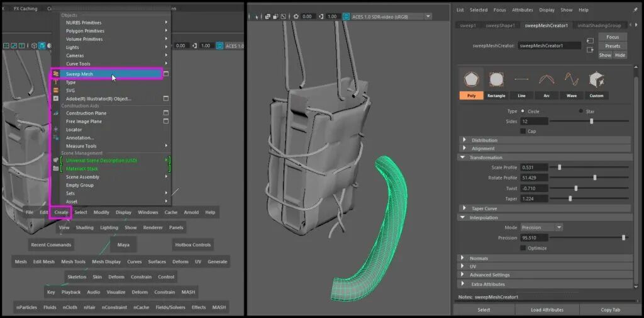Viewport: 644px width, 318px height.
Task: Open the Construction Plane option box
Action: (x=166, y=113)
